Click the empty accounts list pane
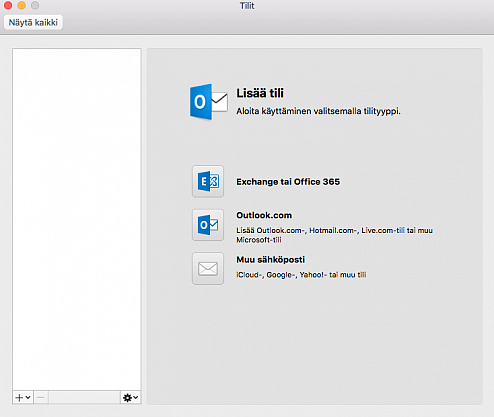494x417 pixels. (77, 219)
